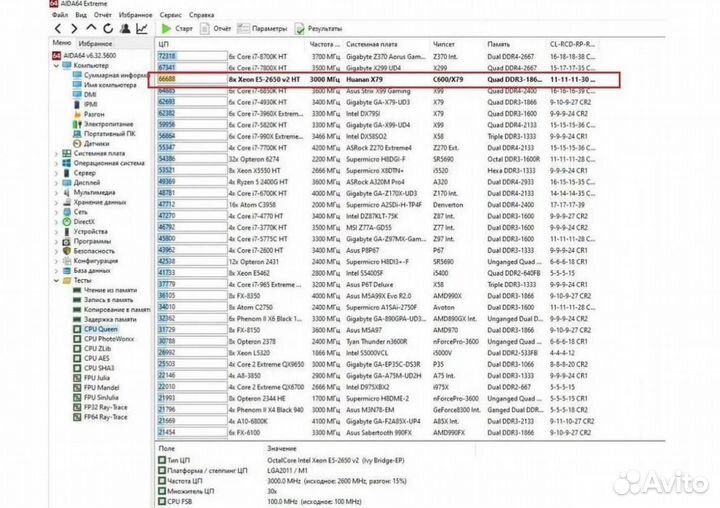Select the CPU Queen benchmark
The width and height of the screenshot is (720, 508).
96,329
